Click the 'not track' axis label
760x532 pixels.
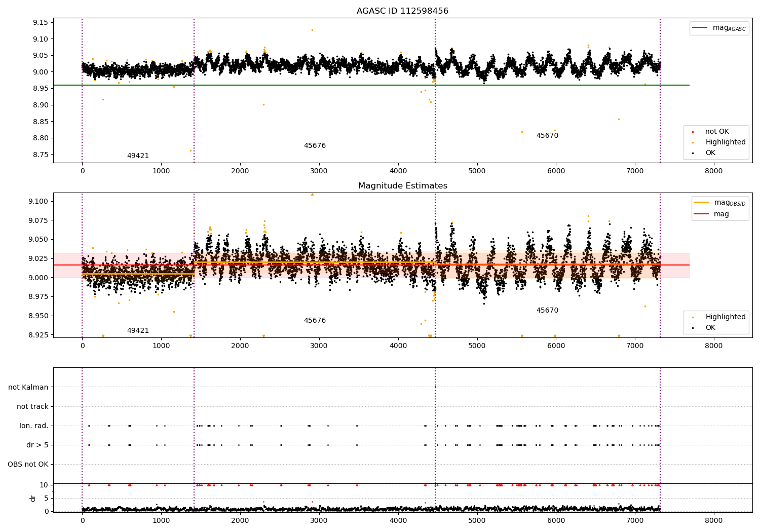(x=32, y=407)
